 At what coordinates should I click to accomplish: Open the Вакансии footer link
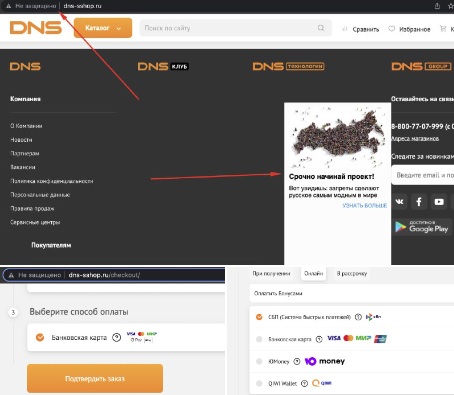click(x=23, y=167)
